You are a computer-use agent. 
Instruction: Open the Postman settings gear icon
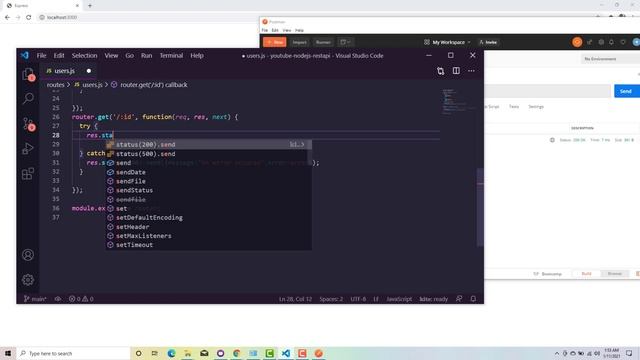[601, 42]
